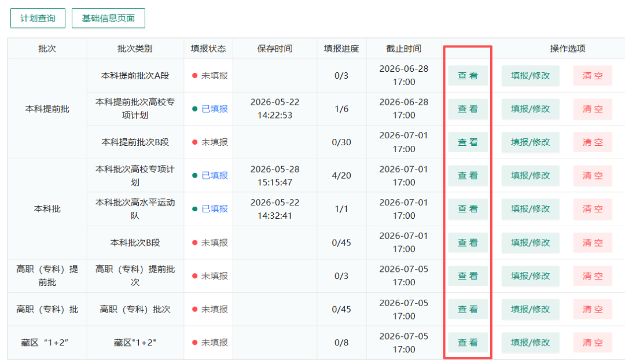Click 清空 for 本科批次高校专项计划
This screenshot has width=625, height=364.
coord(593,175)
